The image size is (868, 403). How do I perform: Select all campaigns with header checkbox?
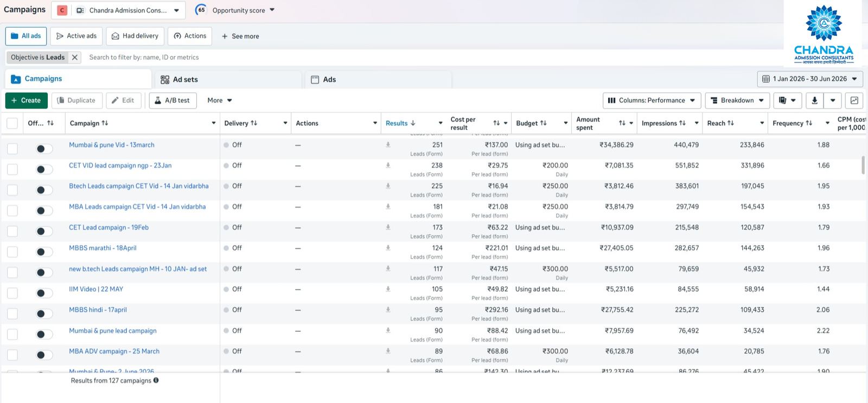click(12, 123)
